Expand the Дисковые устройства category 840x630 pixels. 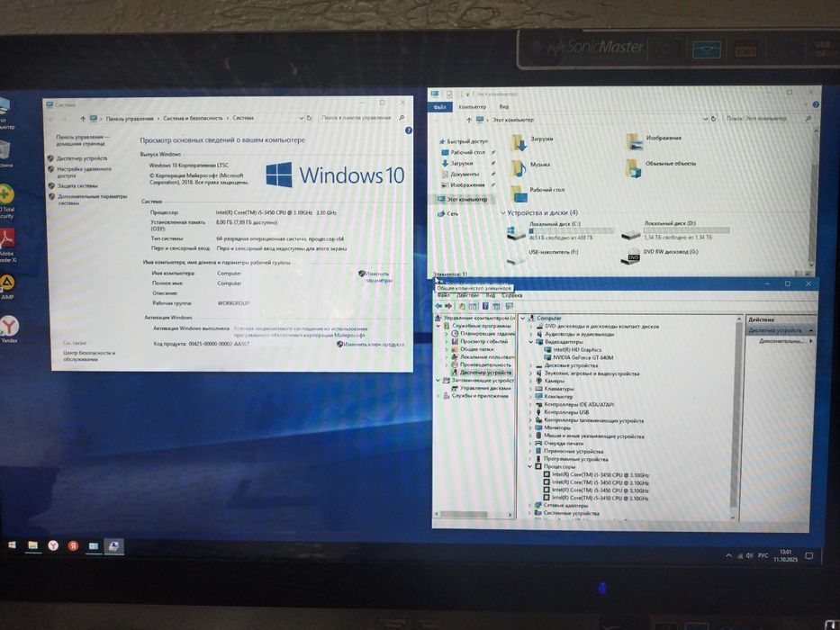click(x=531, y=365)
